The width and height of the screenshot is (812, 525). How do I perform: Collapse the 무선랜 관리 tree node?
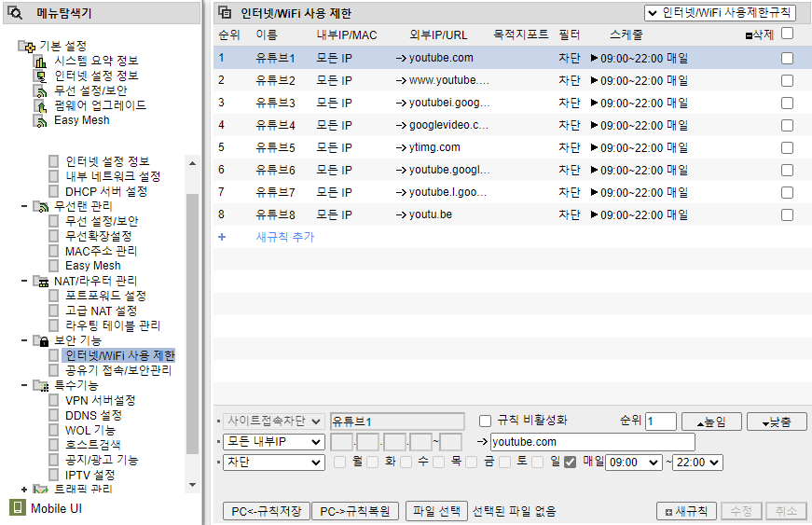tap(24, 207)
